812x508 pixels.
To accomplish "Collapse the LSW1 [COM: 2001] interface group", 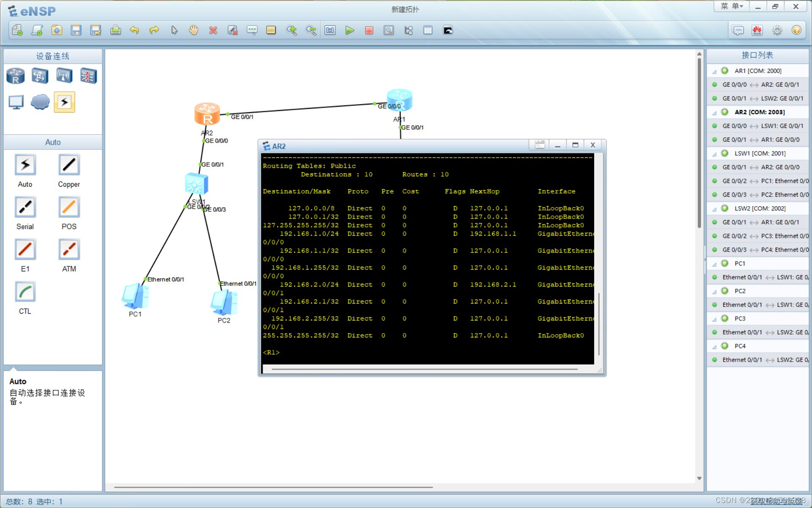I will click(714, 154).
